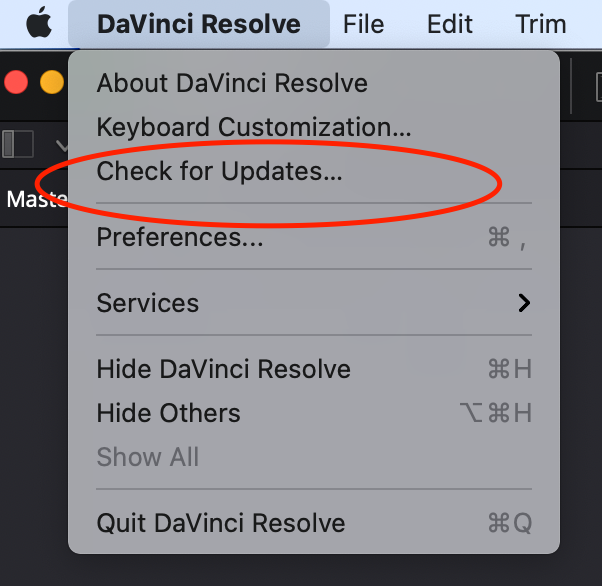This screenshot has height=586, width=602.
Task: Open the Trim menu
Action: pos(540,24)
